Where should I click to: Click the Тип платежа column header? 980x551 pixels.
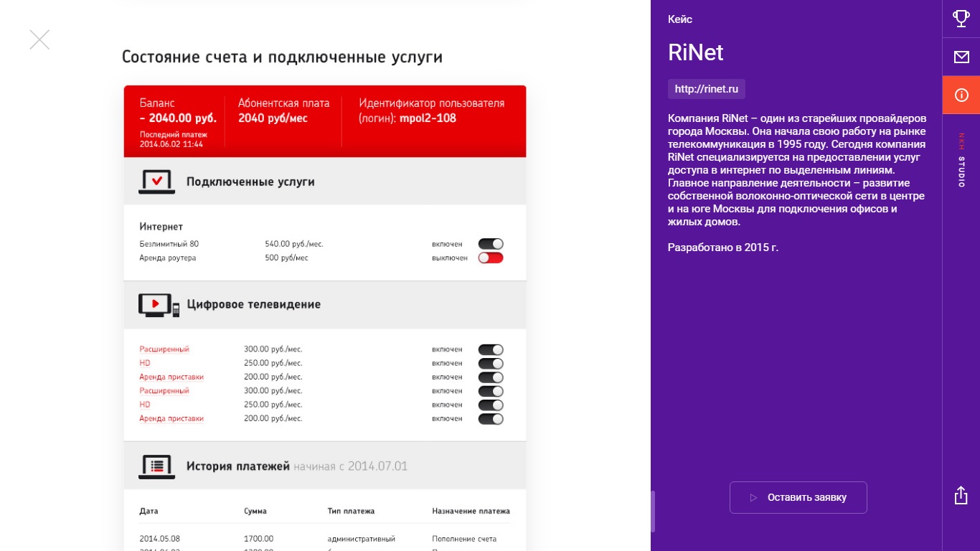(x=351, y=512)
